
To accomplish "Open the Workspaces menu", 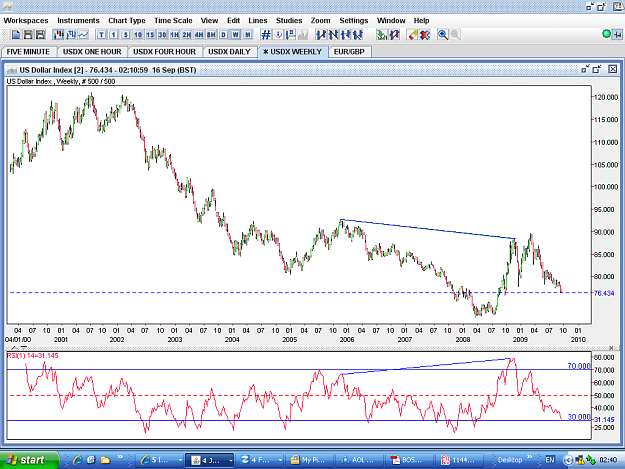I will pos(26,20).
